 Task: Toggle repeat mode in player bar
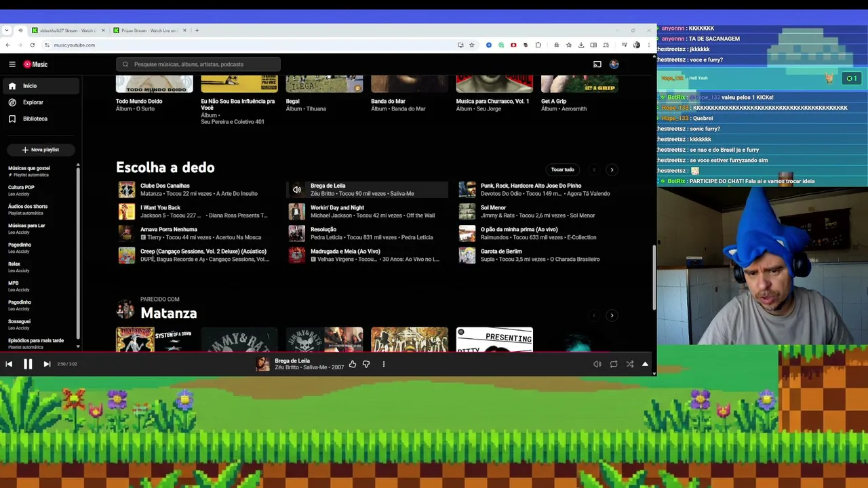coord(614,364)
